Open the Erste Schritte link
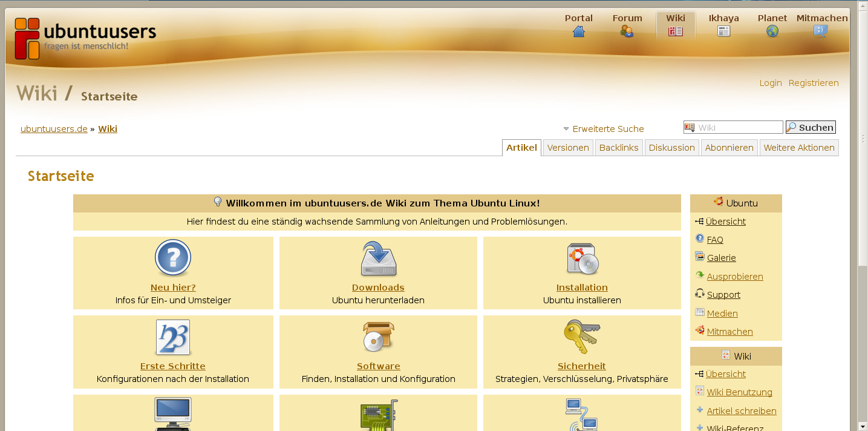This screenshot has height=431, width=868. click(x=173, y=366)
